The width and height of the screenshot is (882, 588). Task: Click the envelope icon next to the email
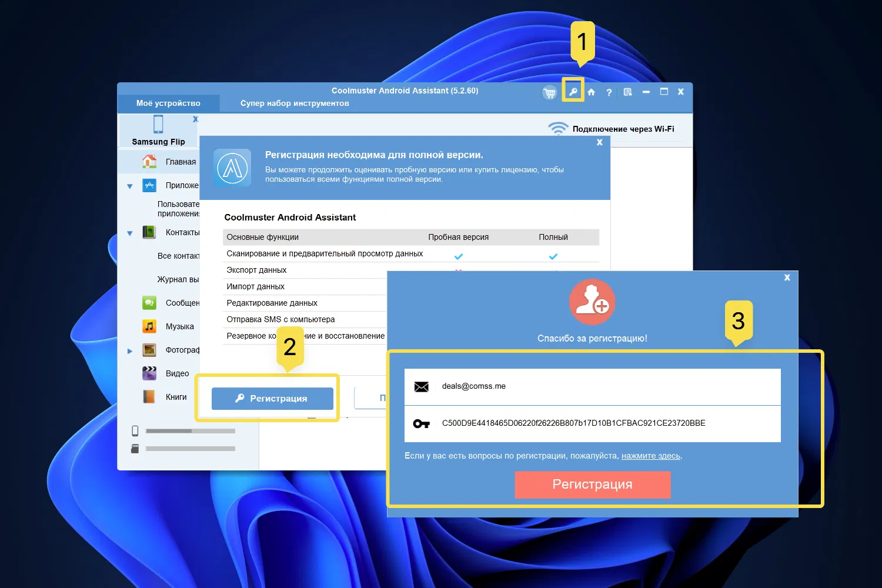[422, 386]
